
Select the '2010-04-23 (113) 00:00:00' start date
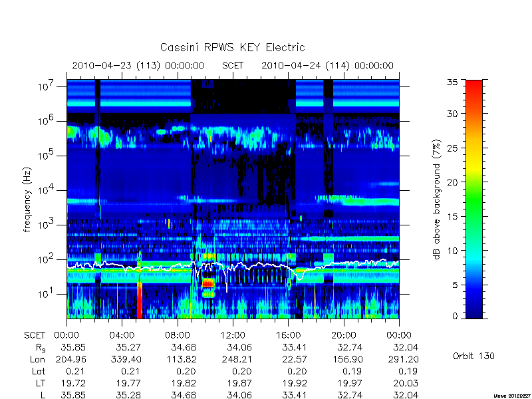138,65
